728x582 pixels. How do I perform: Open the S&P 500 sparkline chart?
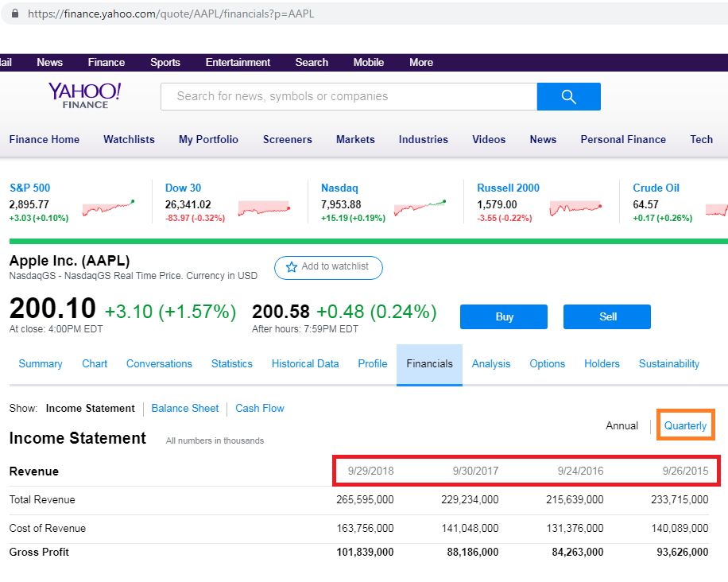tap(109, 208)
